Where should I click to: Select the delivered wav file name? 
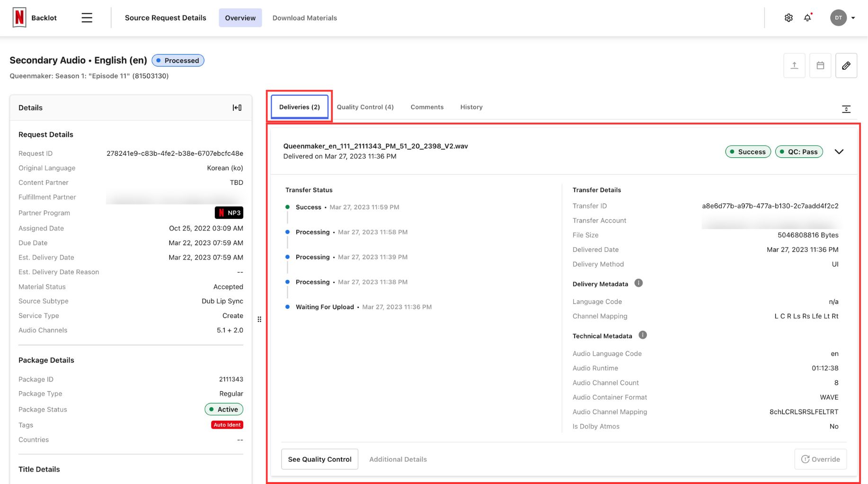[375, 146]
